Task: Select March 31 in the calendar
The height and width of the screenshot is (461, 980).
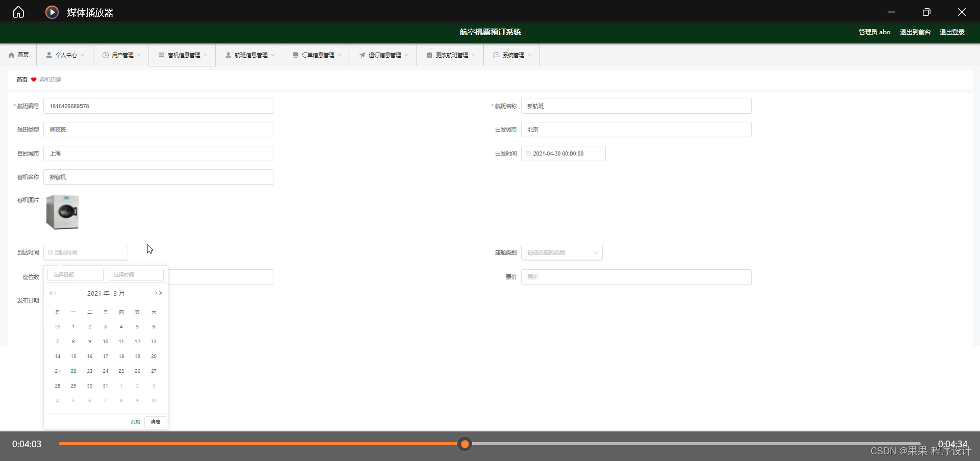Action: click(x=106, y=386)
